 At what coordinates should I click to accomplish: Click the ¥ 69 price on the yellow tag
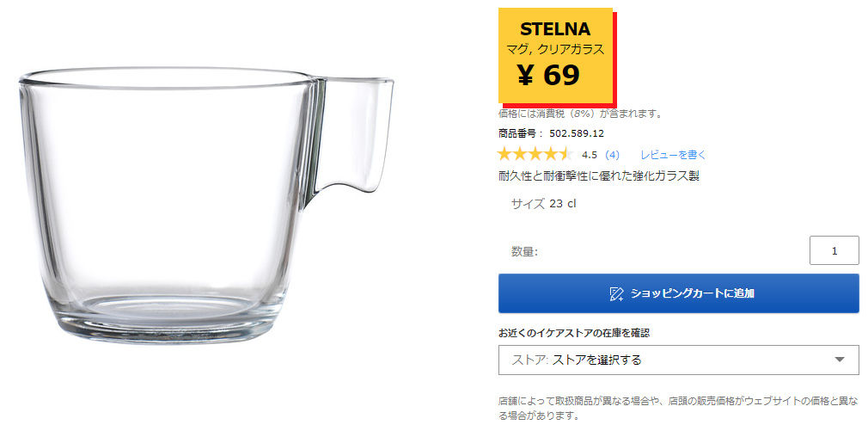[550, 76]
